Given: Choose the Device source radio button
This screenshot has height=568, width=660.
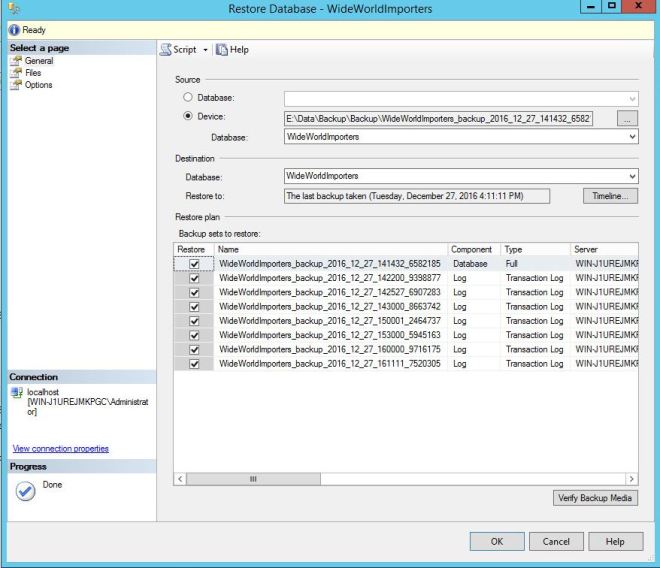Looking at the screenshot, I should click(x=188, y=116).
